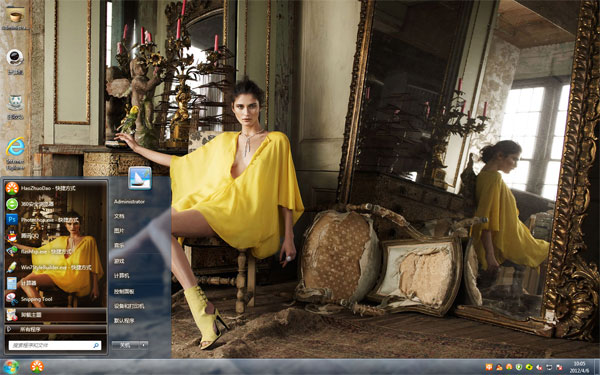Click the Windows Start orb
The height and width of the screenshot is (375, 600).
click(x=11, y=367)
